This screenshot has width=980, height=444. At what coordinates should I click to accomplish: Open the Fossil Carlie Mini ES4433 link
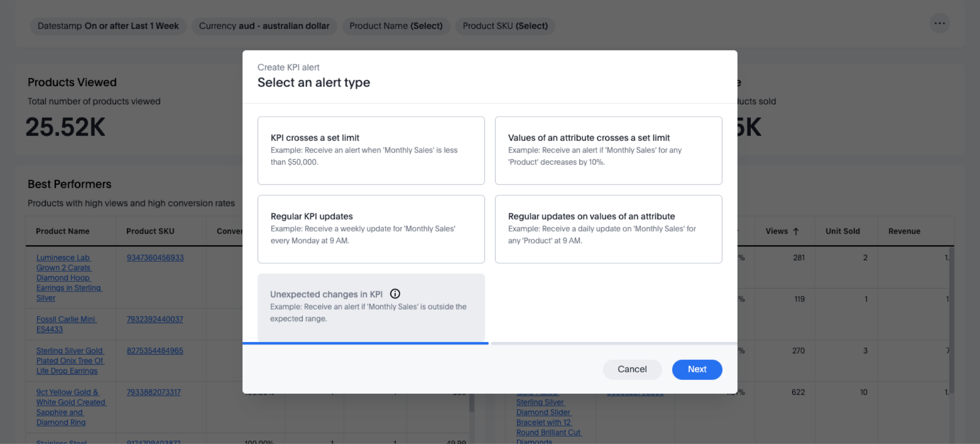click(66, 324)
